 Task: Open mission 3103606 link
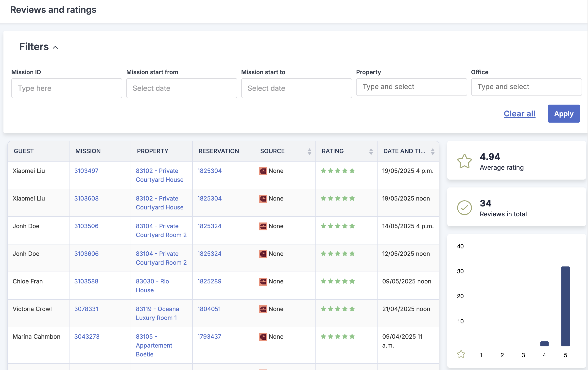[86, 254]
